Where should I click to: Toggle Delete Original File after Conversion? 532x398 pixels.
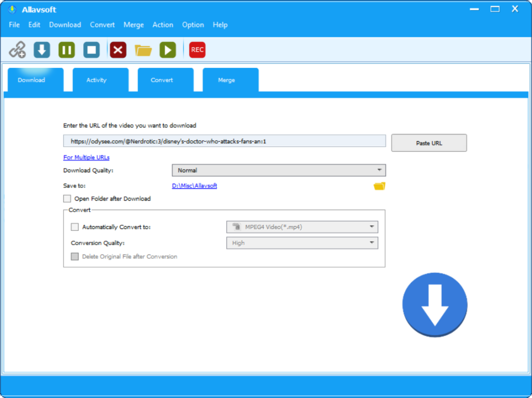point(74,256)
